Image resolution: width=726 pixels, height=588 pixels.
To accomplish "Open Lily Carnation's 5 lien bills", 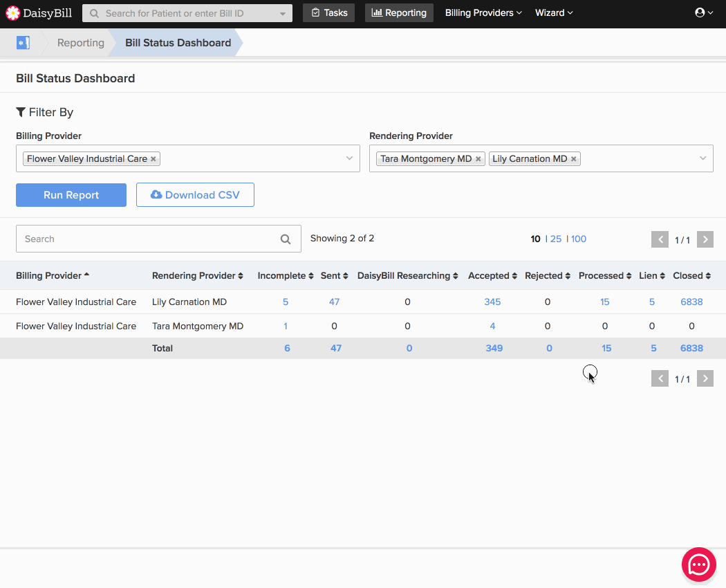I will tap(652, 302).
